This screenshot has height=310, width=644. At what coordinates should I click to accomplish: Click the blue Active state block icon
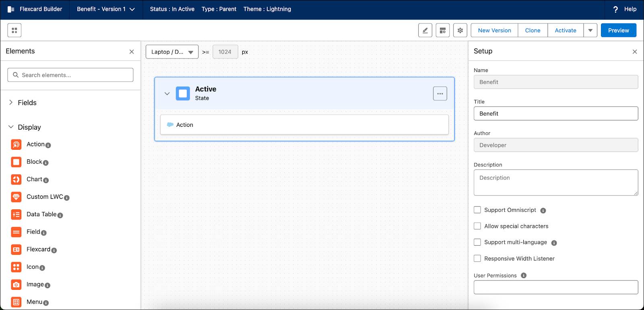(x=183, y=93)
